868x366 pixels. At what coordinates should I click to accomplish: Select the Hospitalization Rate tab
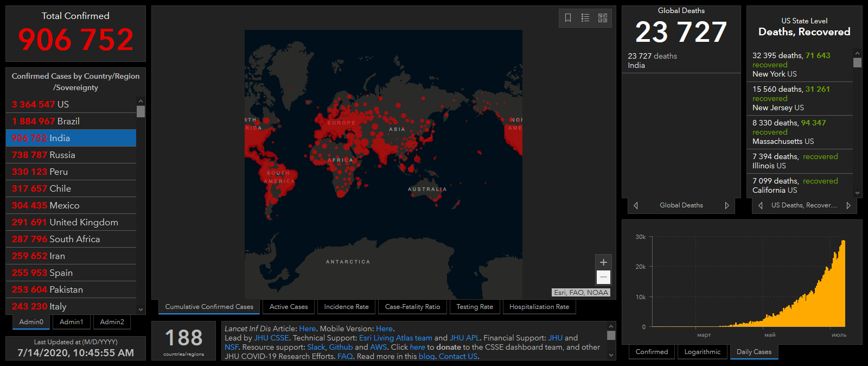[x=539, y=307]
